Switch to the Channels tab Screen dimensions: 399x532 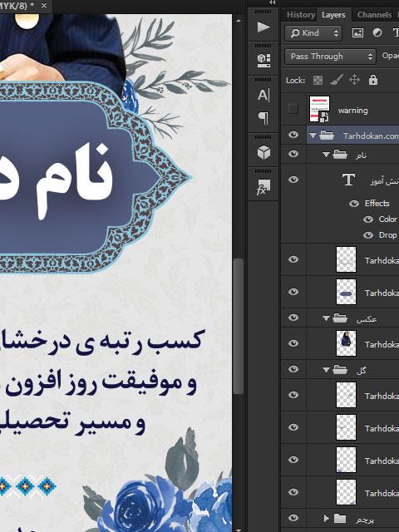(374, 15)
